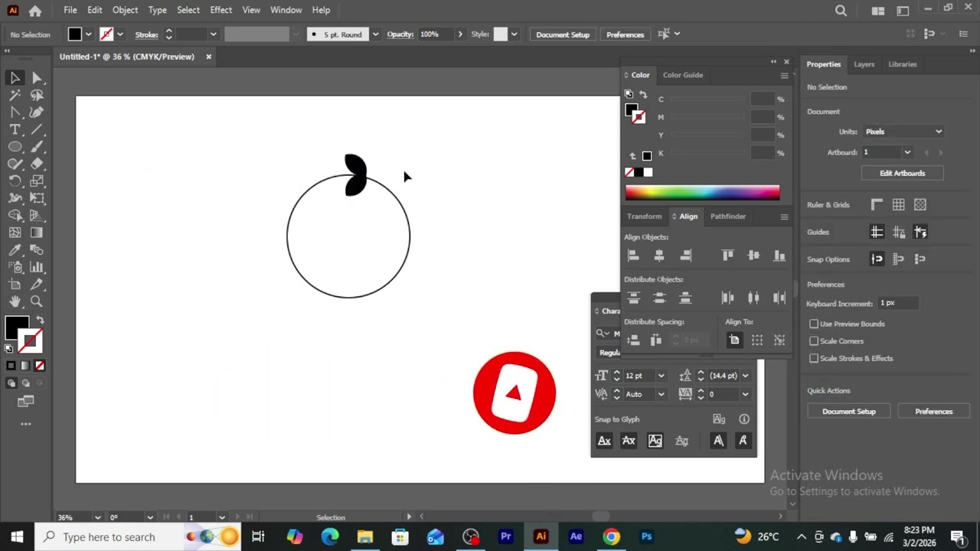The image size is (980, 551).
Task: Select the Shape Builder tool
Action: 15,216
